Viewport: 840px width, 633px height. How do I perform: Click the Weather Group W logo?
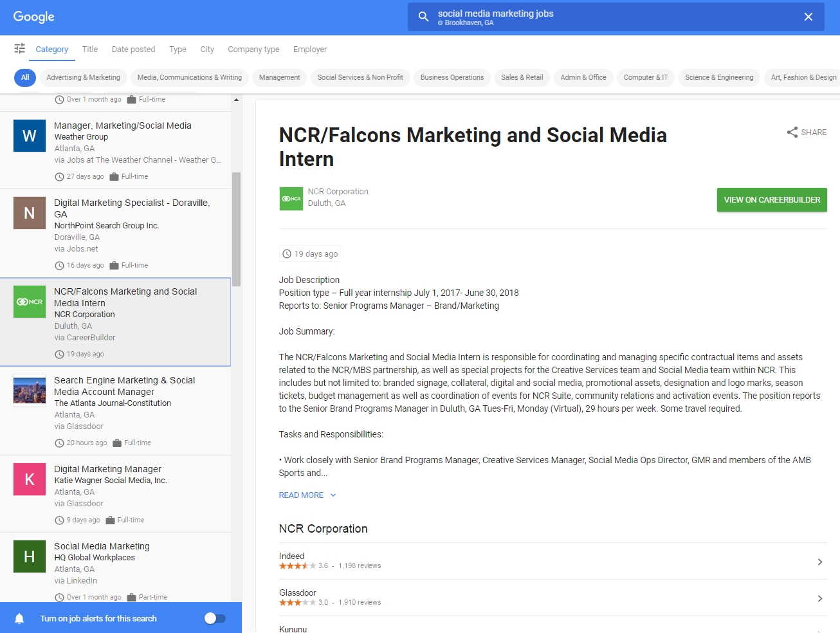click(x=30, y=136)
